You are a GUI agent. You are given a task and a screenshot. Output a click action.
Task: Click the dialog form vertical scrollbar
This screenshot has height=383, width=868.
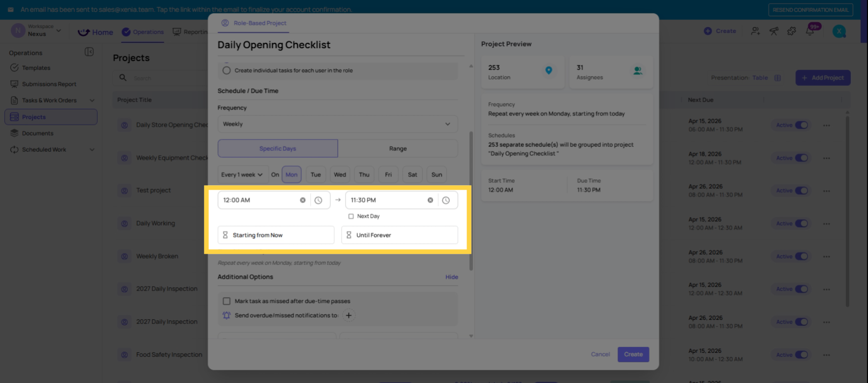[471, 201]
